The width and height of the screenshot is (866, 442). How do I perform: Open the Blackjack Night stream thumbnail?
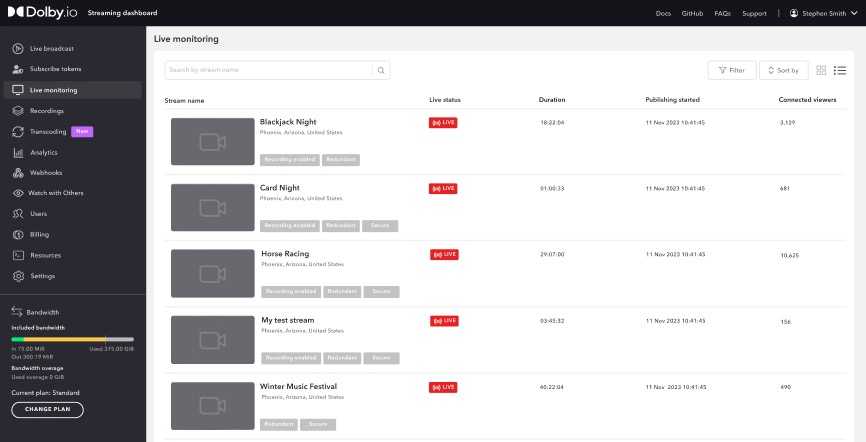click(x=212, y=142)
